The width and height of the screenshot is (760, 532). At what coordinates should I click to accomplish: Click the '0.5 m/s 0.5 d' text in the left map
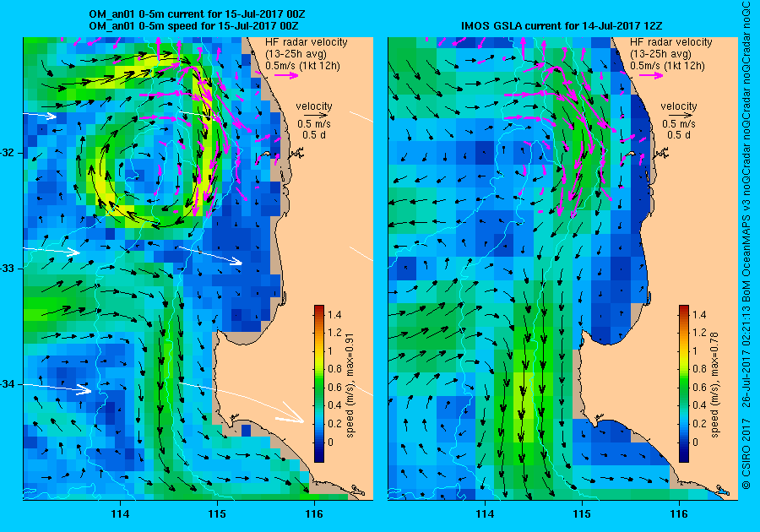coord(314,129)
